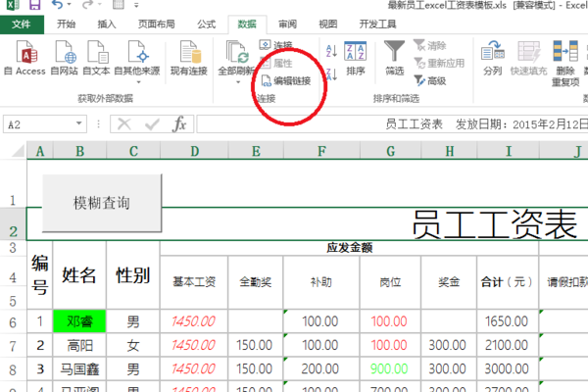The height and width of the screenshot is (392, 588).
Task: Switch to the 开始 (Home) tab
Action: tap(66, 24)
